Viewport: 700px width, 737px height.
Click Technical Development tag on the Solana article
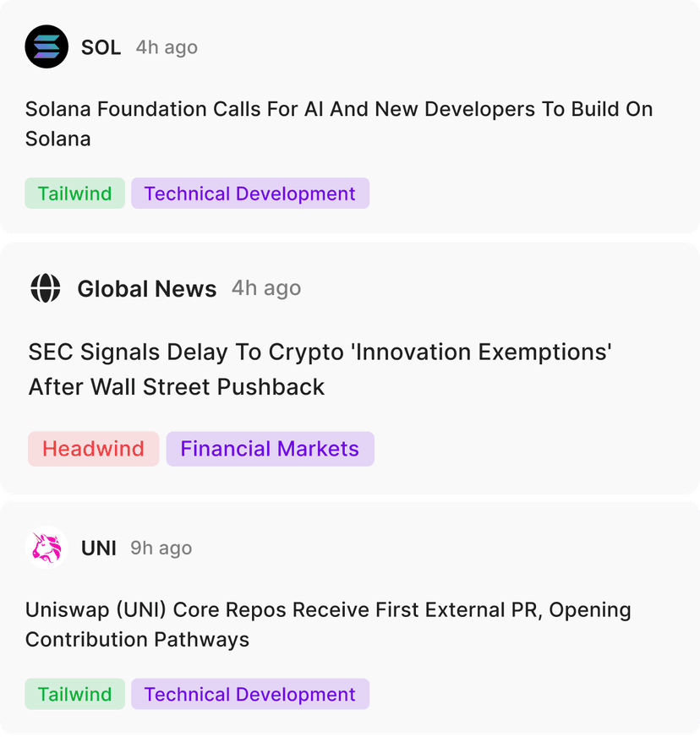click(249, 194)
